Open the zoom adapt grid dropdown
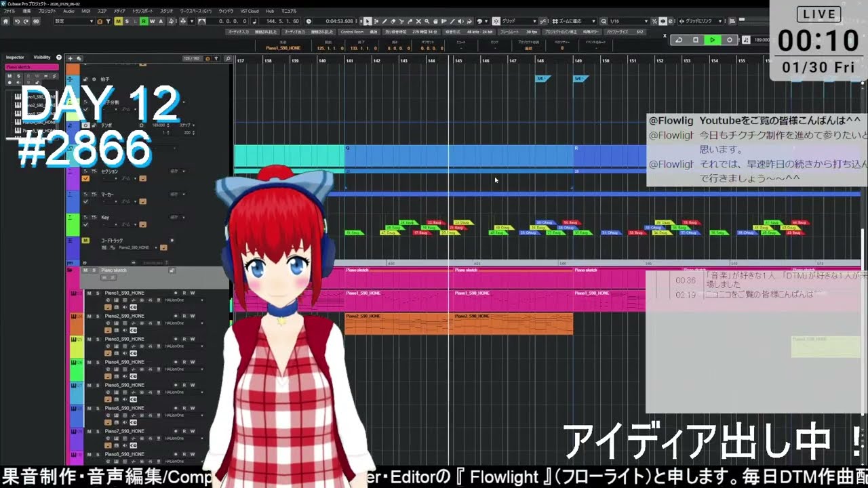Screen dimensions: 868x488 pyautogui.click(x=574, y=21)
